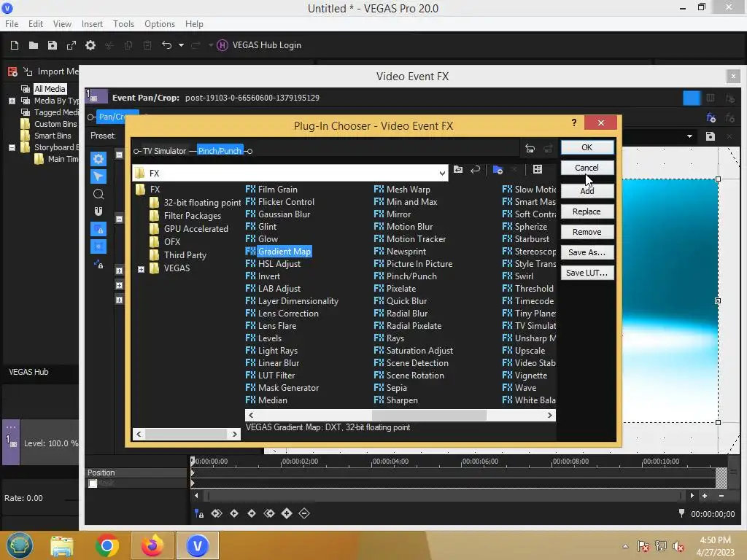Toggle the Mask checkbox in keyframe timeline
The width and height of the screenshot is (747, 560).
pyautogui.click(x=93, y=483)
